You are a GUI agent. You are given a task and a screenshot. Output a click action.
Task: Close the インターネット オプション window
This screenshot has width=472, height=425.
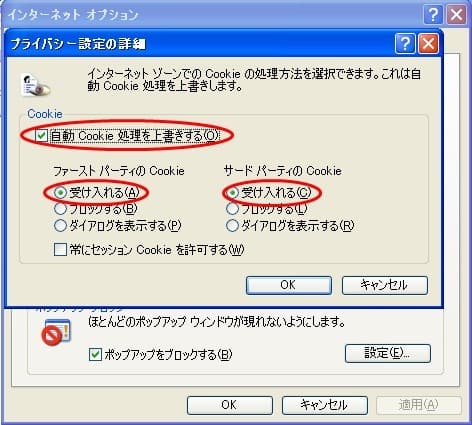point(456,15)
